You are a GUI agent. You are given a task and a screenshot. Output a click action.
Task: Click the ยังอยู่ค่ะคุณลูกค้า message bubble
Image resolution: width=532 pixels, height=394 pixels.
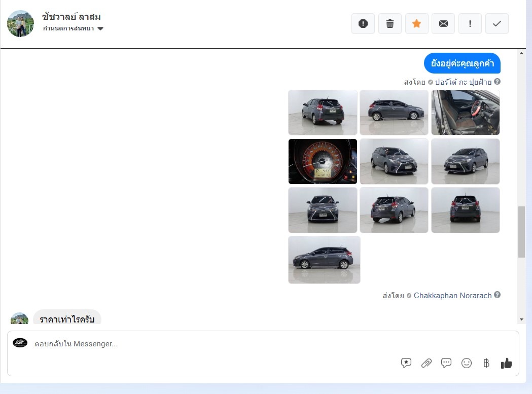[x=462, y=63]
